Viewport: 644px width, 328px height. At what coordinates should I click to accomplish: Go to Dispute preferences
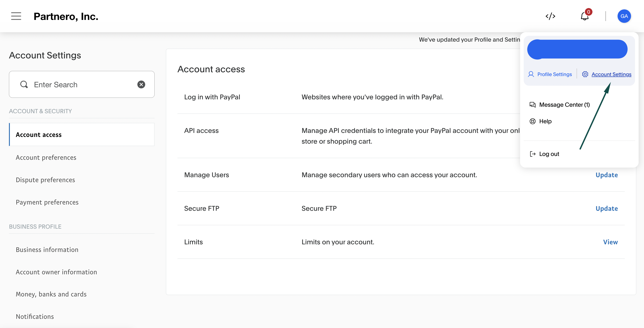click(45, 180)
